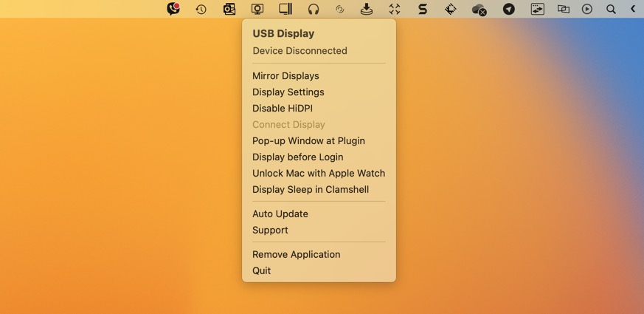Collapse menu bar icons with left chevron

[x=633, y=10]
